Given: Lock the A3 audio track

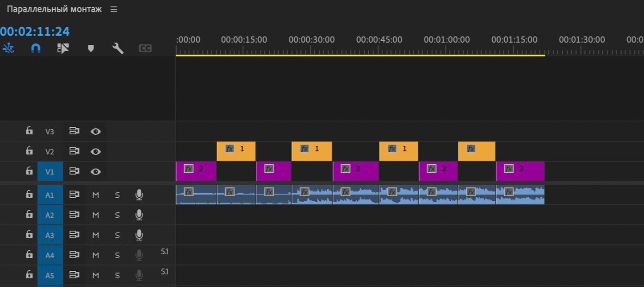Looking at the screenshot, I should point(29,235).
